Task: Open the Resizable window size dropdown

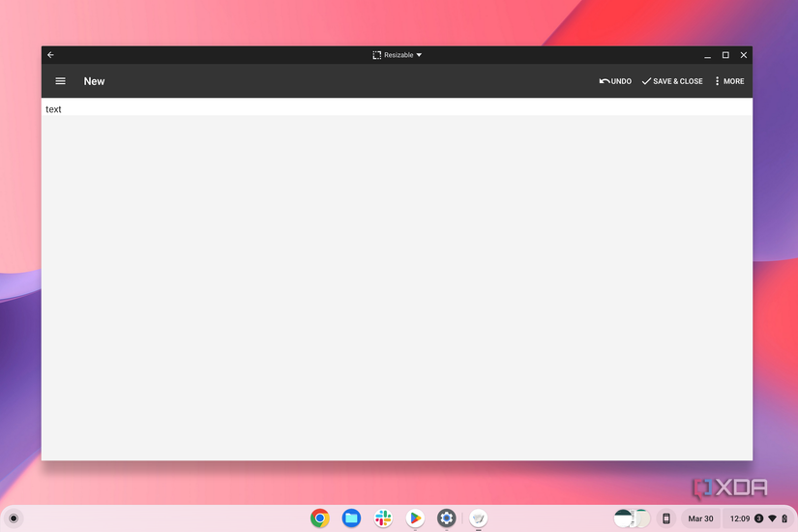Action: [397, 55]
